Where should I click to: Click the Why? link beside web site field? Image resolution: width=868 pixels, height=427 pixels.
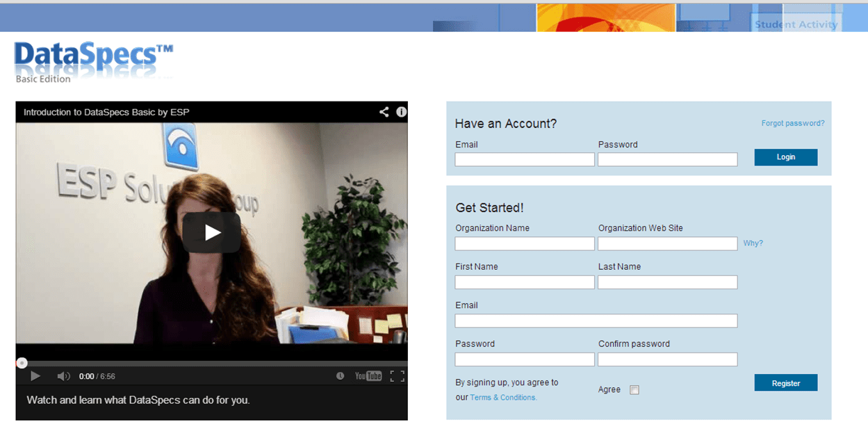[x=753, y=243]
